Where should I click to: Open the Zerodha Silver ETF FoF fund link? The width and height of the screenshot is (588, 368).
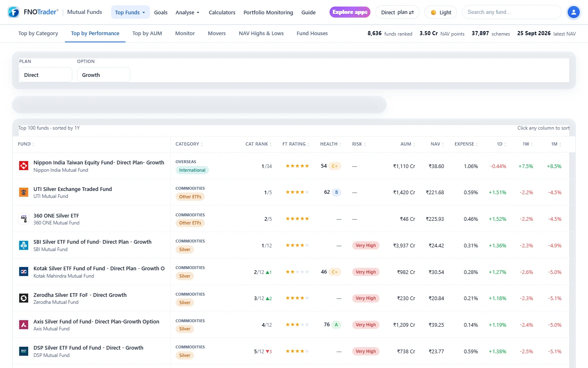pyautogui.click(x=80, y=295)
